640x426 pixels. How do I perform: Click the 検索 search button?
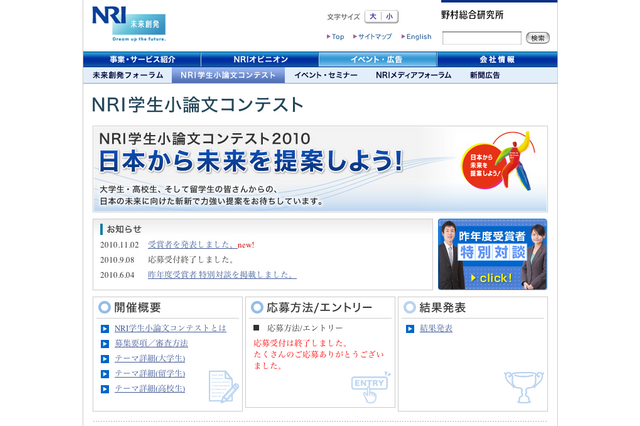(x=538, y=38)
